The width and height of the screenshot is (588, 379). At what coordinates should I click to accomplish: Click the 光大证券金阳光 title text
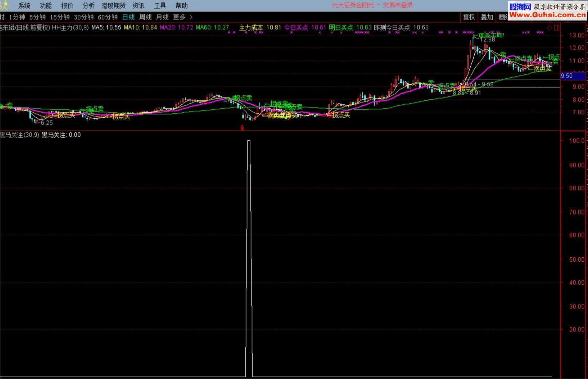pos(352,5)
